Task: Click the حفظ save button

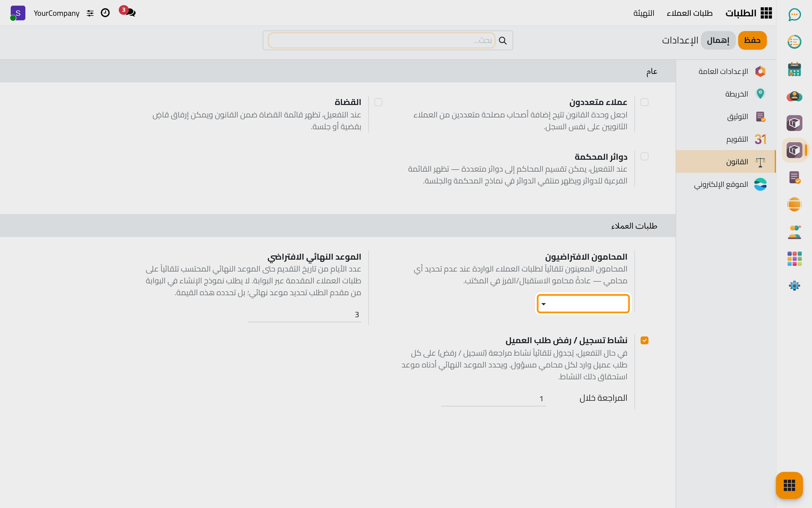Action: 752,40
